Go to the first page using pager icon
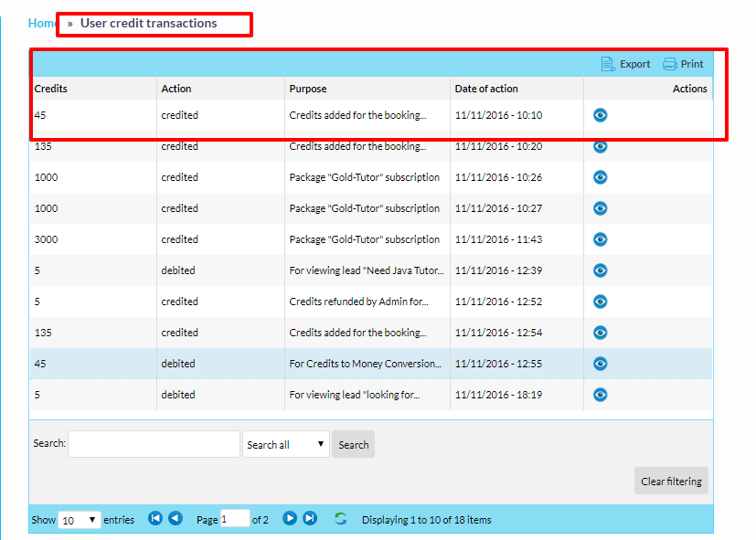The height and width of the screenshot is (540, 756). pos(155,518)
